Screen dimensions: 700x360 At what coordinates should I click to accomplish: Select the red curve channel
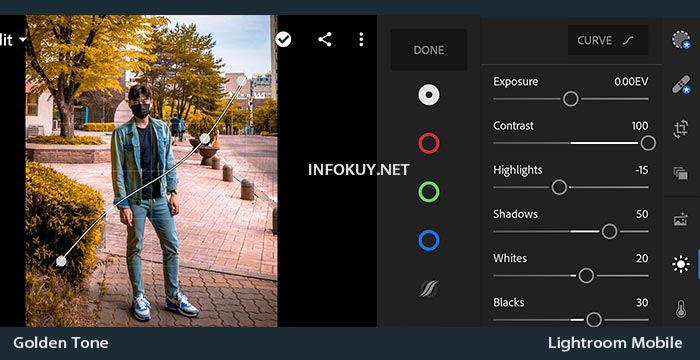coord(429,143)
